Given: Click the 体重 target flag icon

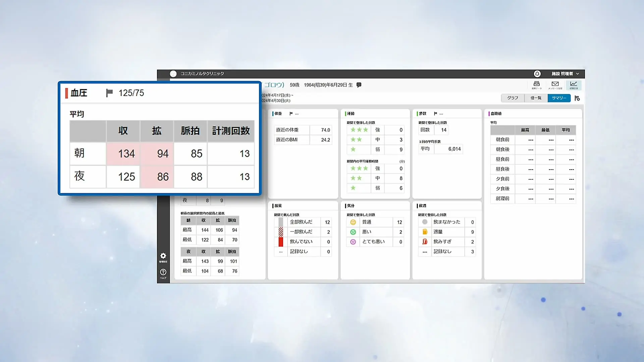Looking at the screenshot, I should click(x=291, y=114).
